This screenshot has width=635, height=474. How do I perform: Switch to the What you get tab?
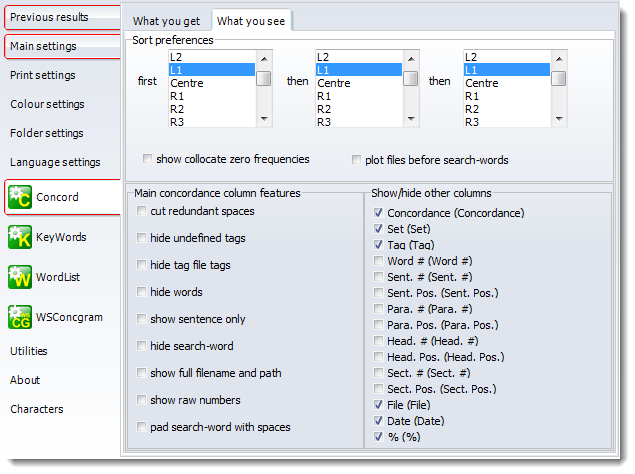[166, 21]
